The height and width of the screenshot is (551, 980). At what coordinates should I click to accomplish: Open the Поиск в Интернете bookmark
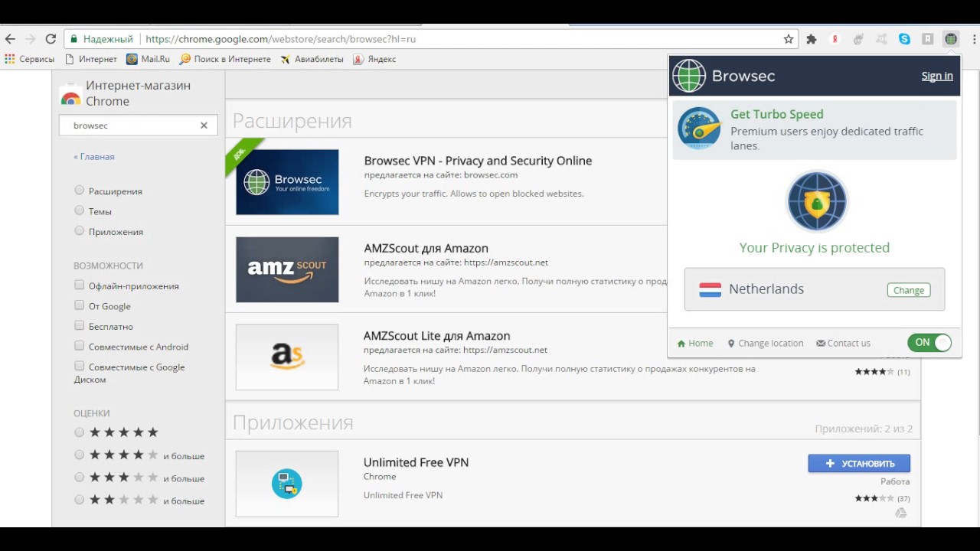[x=225, y=59]
